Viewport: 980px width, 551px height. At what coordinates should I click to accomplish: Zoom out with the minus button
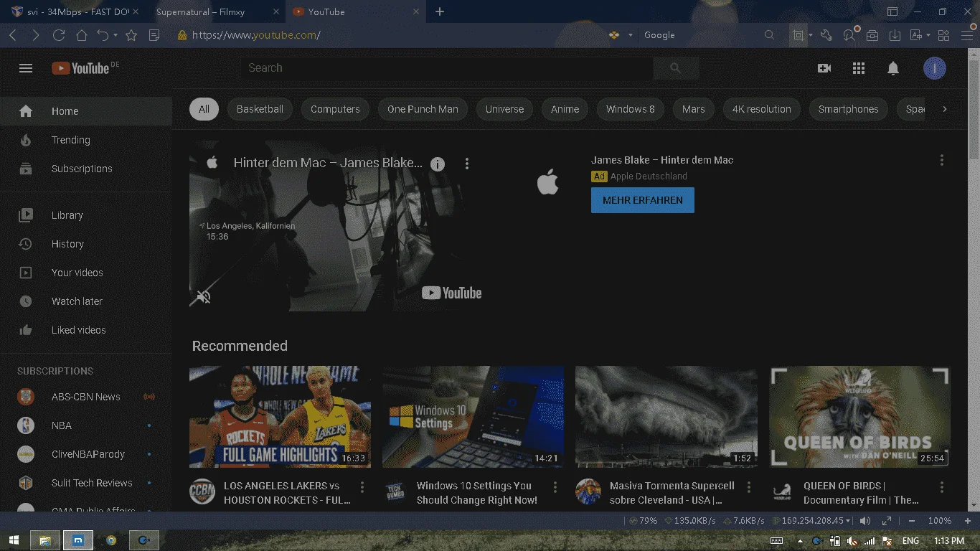click(912, 521)
